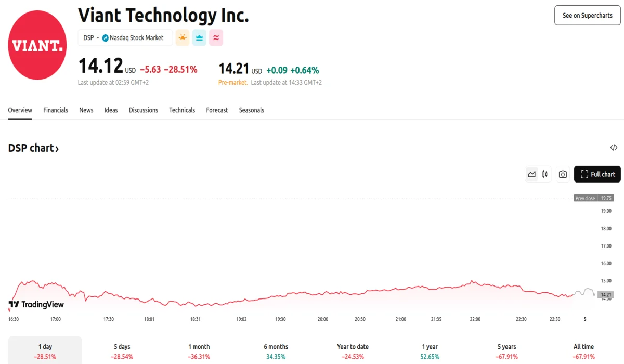
Task: Select the 1 day range
Action: pos(45,351)
